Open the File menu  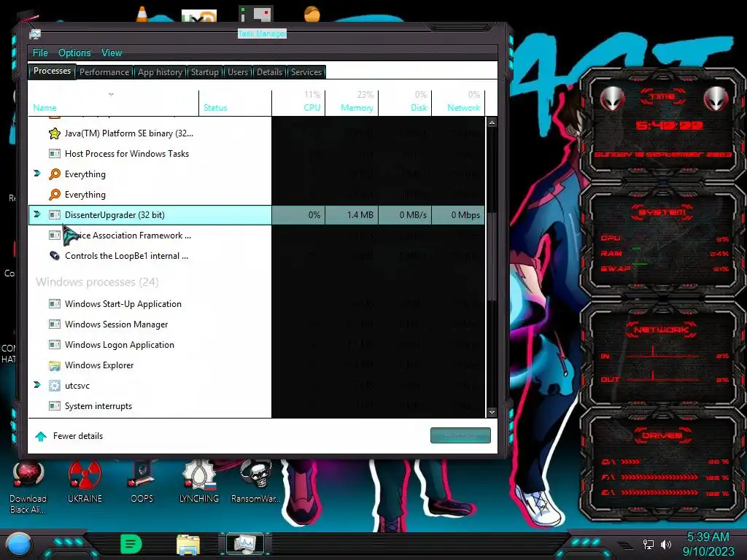click(x=40, y=52)
